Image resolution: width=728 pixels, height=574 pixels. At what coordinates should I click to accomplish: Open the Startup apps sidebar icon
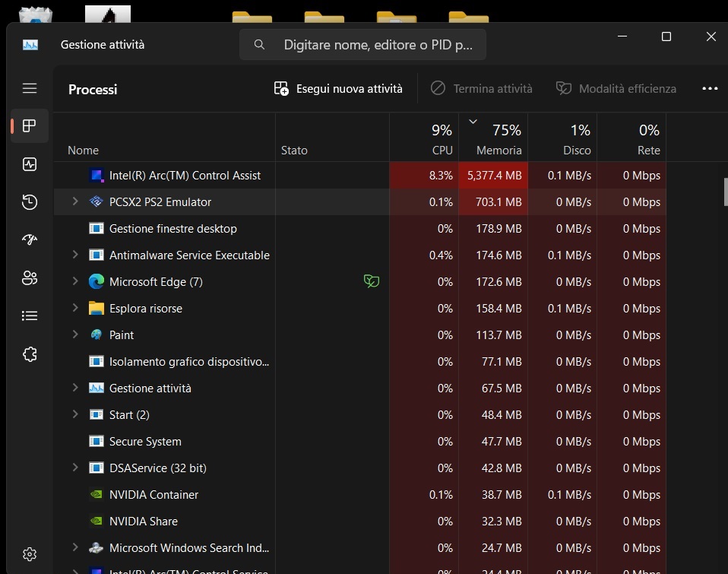[30, 239]
